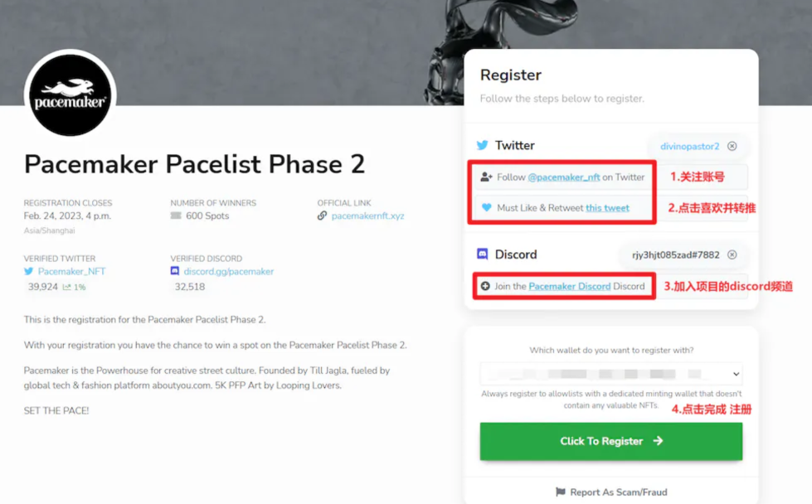This screenshot has height=504, width=812.
Task: Click the chain link icon under Official Link
Action: pos(323,216)
